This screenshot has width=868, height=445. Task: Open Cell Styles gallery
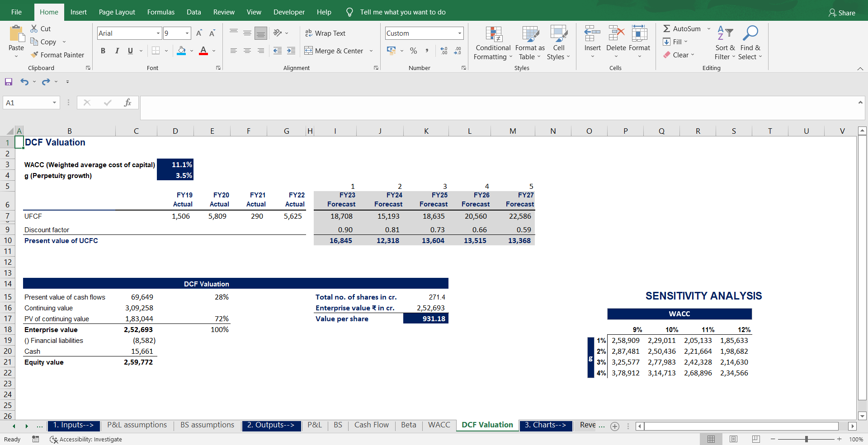[559, 43]
